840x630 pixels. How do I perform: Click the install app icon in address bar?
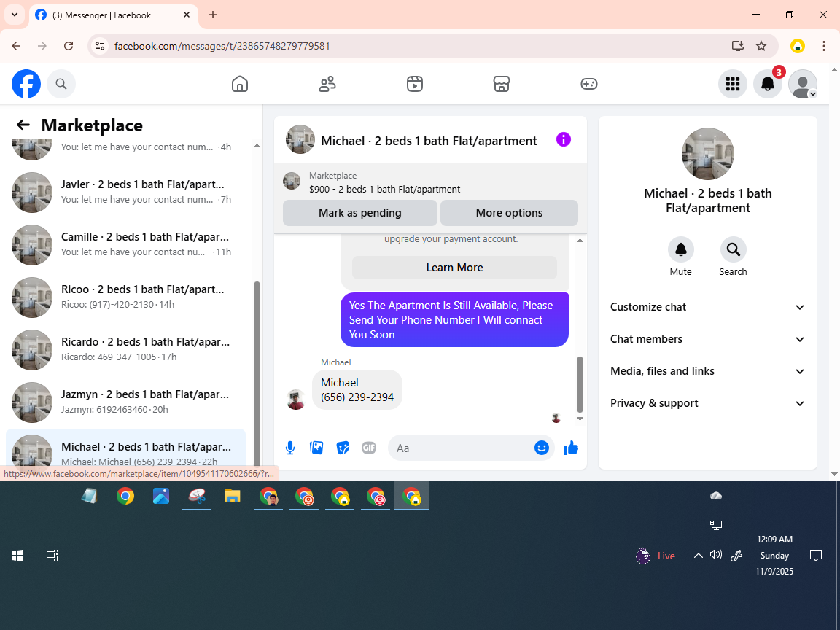[x=738, y=46]
